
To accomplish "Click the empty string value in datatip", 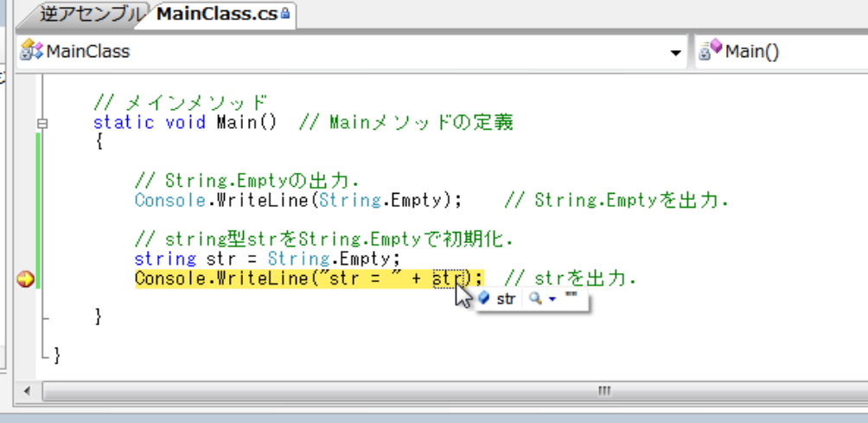I will [571, 296].
